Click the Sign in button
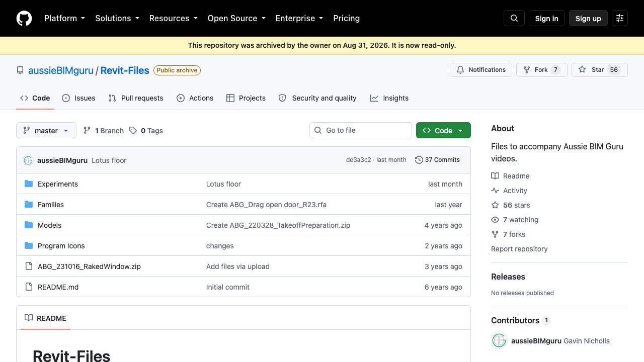The image size is (644, 362). [x=547, y=18]
